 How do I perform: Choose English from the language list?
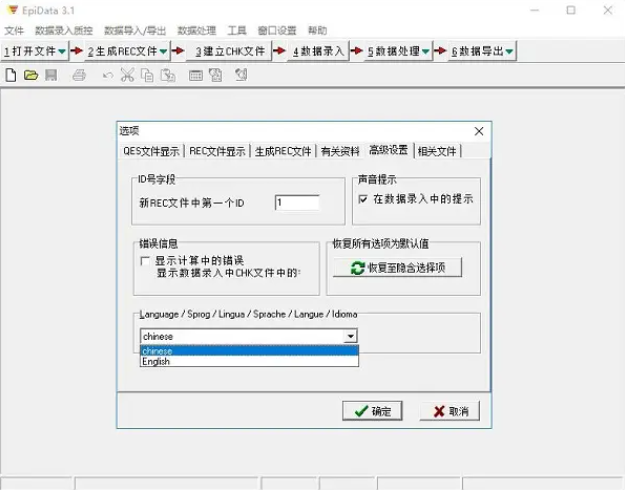click(157, 361)
